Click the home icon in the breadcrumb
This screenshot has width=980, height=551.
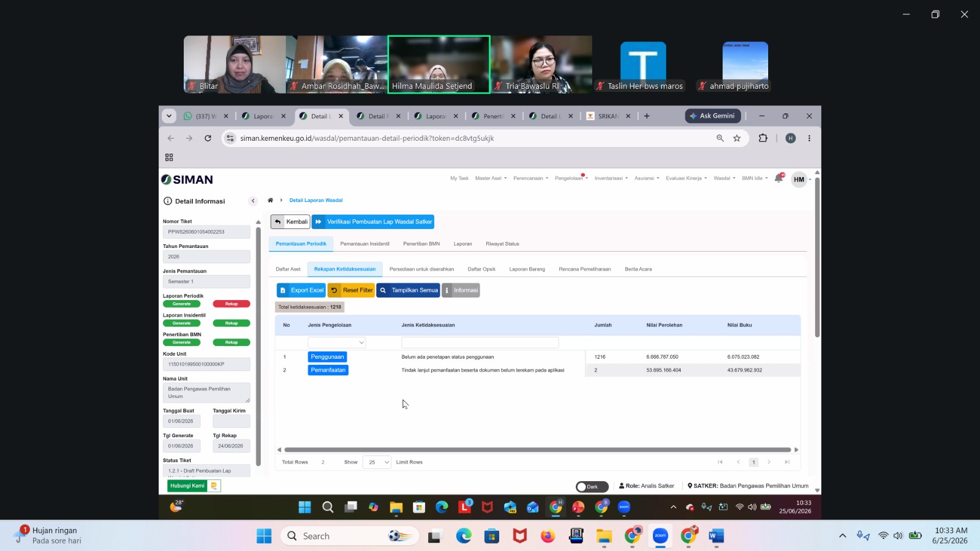(270, 200)
